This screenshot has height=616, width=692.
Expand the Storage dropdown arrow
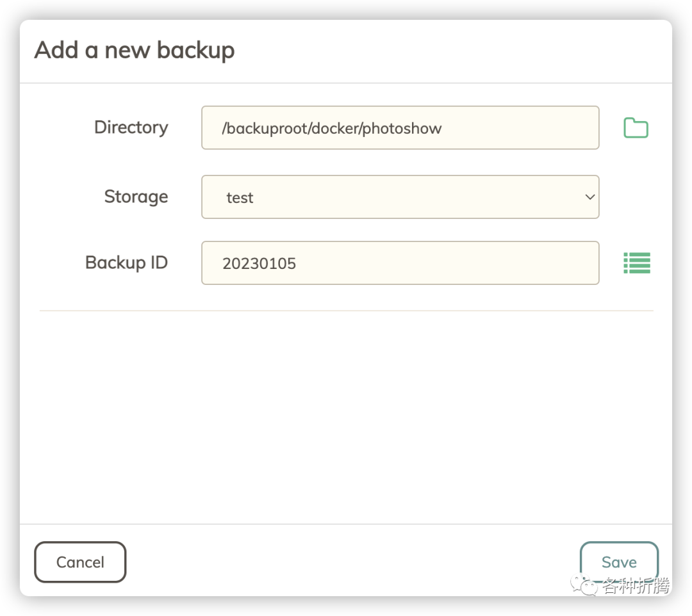(590, 197)
